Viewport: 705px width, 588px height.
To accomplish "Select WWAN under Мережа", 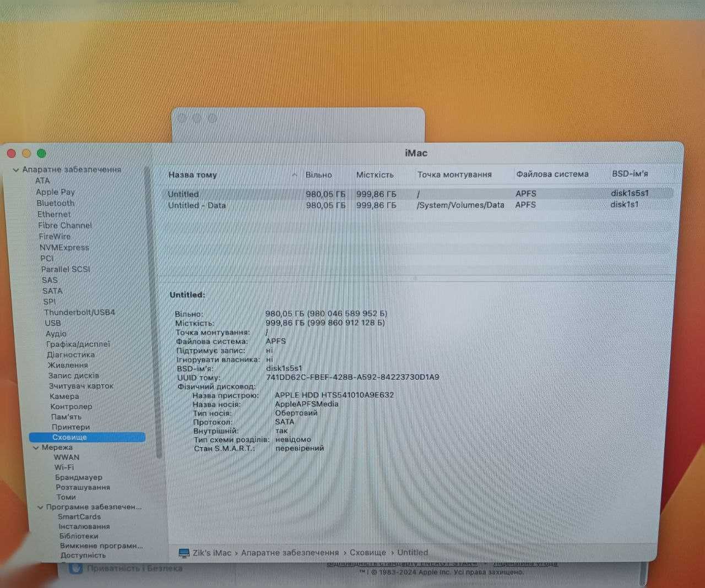I will click(x=67, y=458).
